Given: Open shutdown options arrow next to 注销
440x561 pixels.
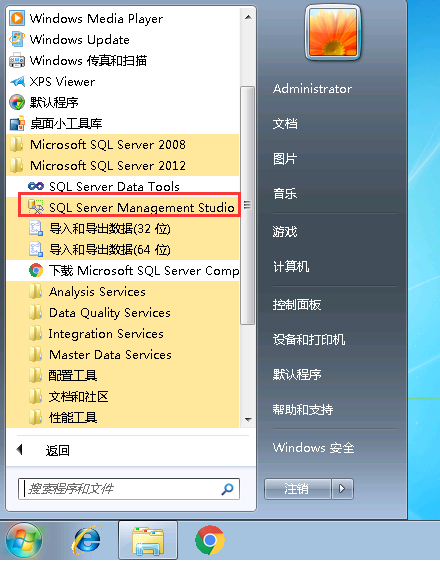Looking at the screenshot, I should tap(343, 489).
